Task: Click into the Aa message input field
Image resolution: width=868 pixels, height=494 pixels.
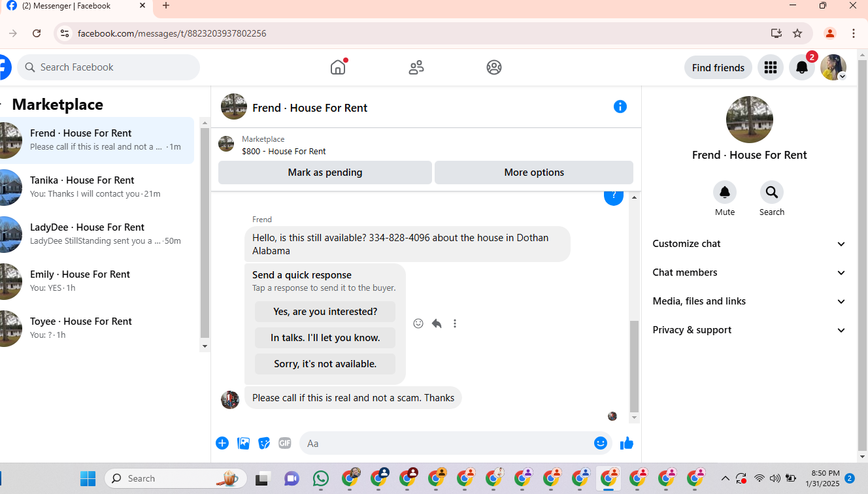Action: tap(446, 443)
